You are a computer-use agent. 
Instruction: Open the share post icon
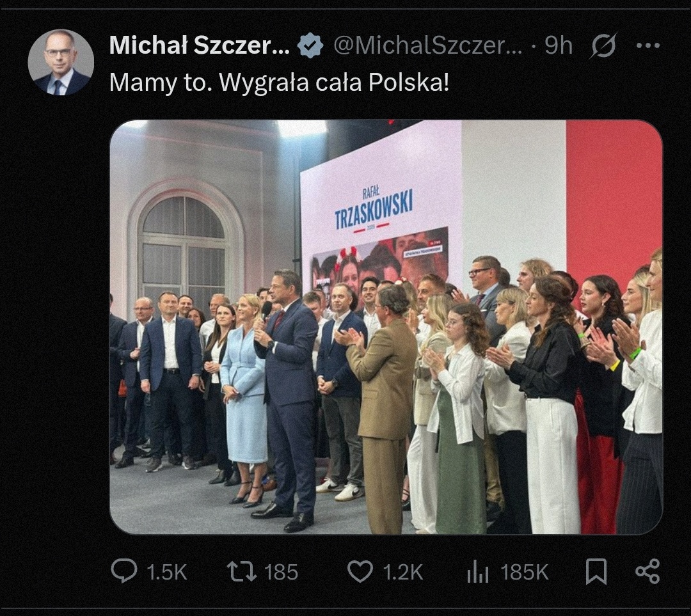[x=647, y=571]
